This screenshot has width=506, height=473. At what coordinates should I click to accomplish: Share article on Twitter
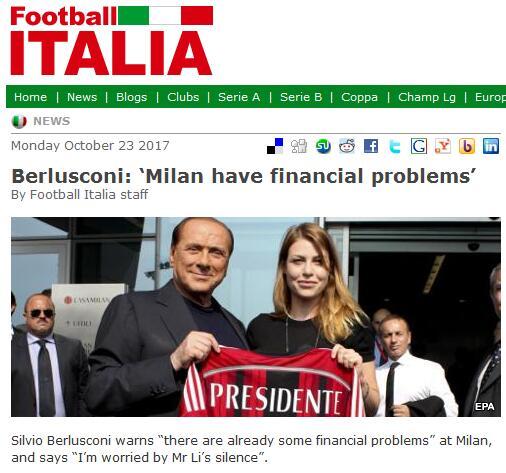click(x=395, y=146)
